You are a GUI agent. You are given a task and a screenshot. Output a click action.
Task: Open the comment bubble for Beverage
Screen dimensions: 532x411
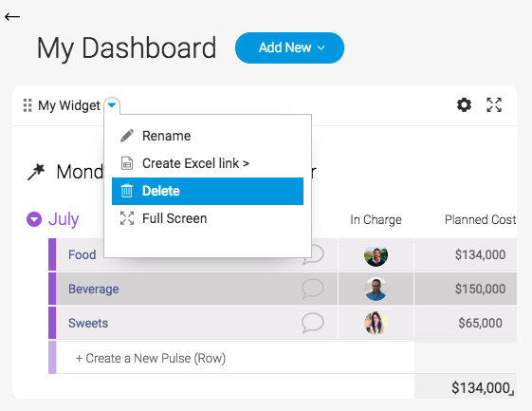coord(313,289)
